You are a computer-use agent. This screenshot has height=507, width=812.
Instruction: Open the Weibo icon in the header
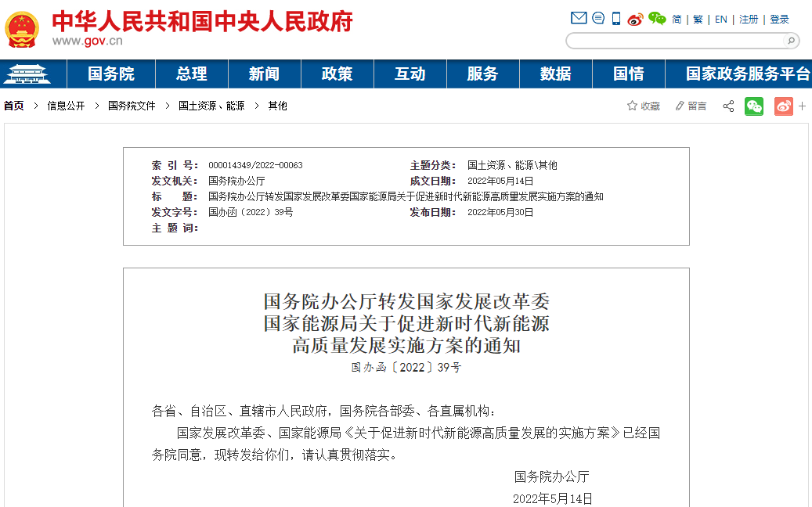[x=635, y=18]
